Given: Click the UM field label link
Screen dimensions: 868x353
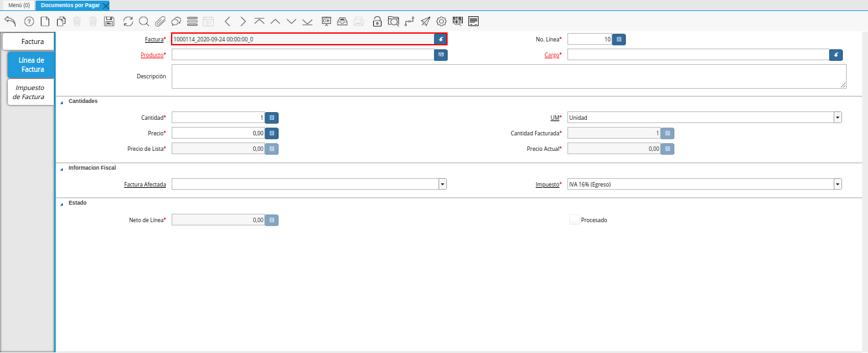Looking at the screenshot, I should click(554, 118).
